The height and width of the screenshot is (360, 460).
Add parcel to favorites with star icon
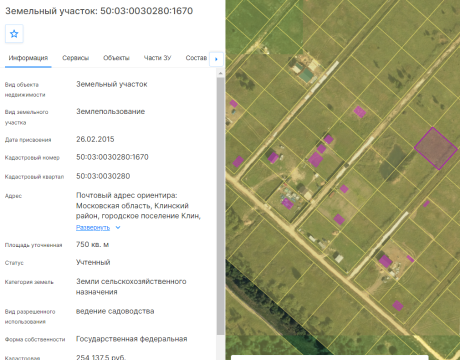point(14,34)
